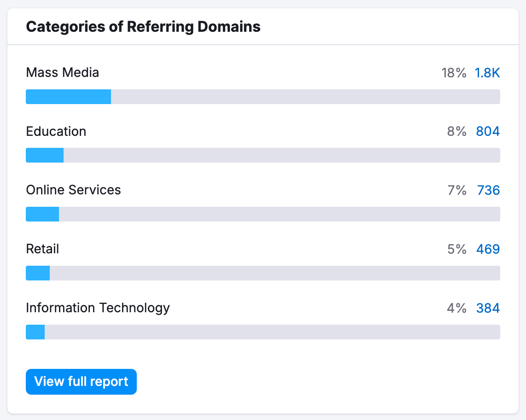Open the 384 Information Technology domains link

tap(488, 308)
